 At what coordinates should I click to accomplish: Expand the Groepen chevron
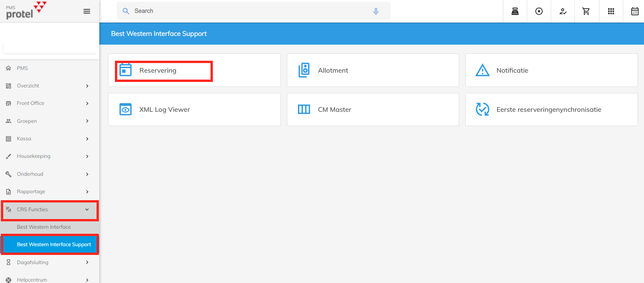87,121
